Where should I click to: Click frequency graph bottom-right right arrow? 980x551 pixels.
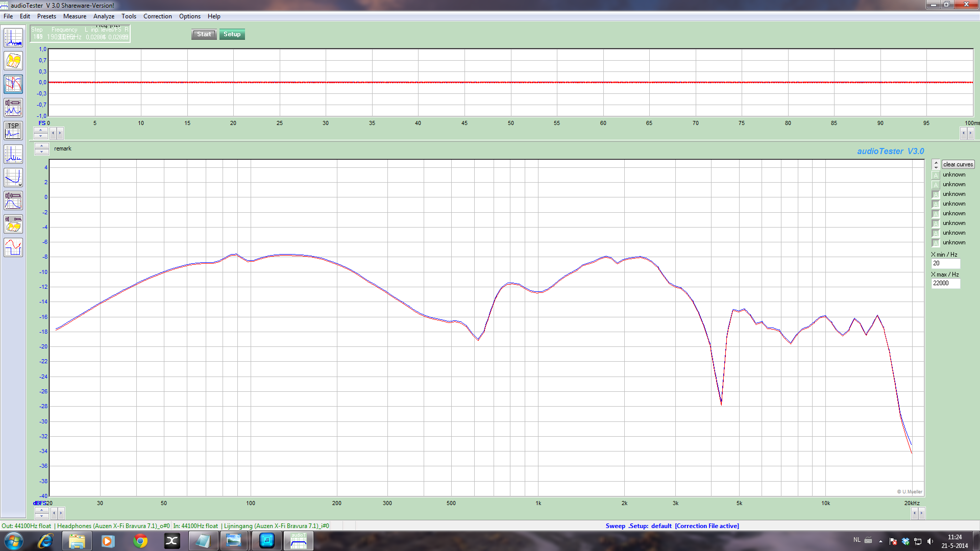(921, 513)
